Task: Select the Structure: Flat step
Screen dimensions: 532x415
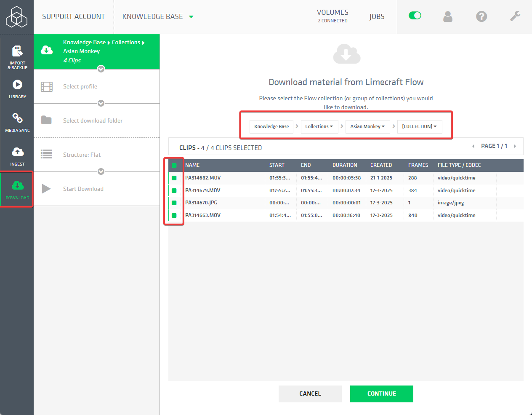Action: [96, 155]
